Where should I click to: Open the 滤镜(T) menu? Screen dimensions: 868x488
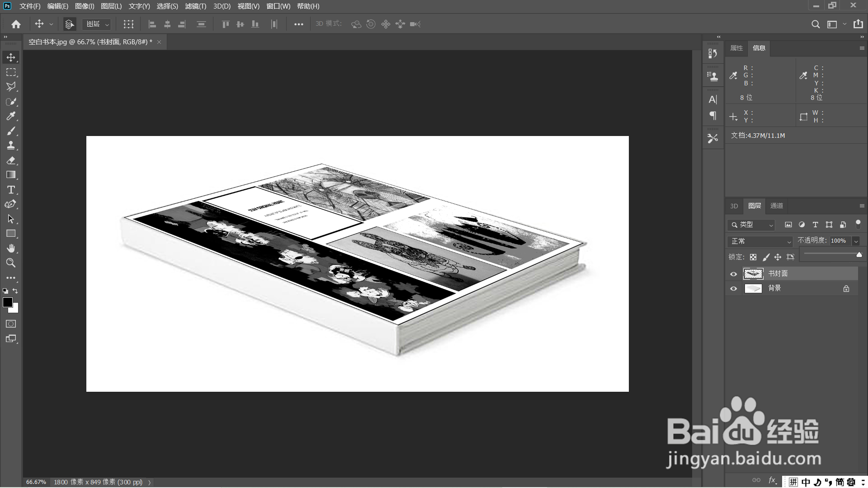(196, 6)
